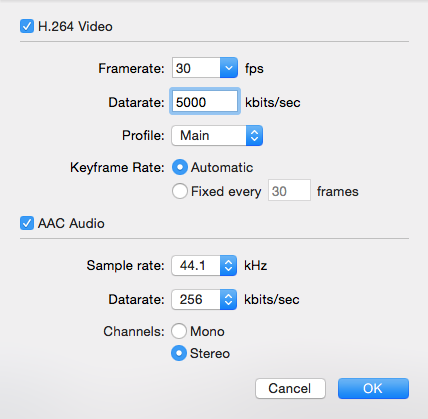Click the AAC Audio label text
This screenshot has width=428, height=419.
[71, 223]
